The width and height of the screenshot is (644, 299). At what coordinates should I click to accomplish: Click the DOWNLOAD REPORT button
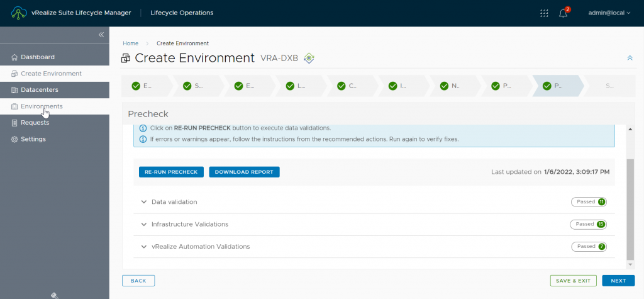pos(244,172)
